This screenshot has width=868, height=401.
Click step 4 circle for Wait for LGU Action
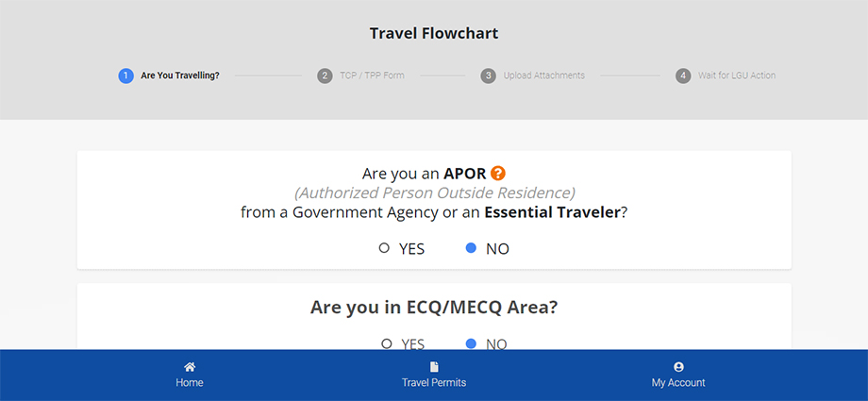click(683, 75)
